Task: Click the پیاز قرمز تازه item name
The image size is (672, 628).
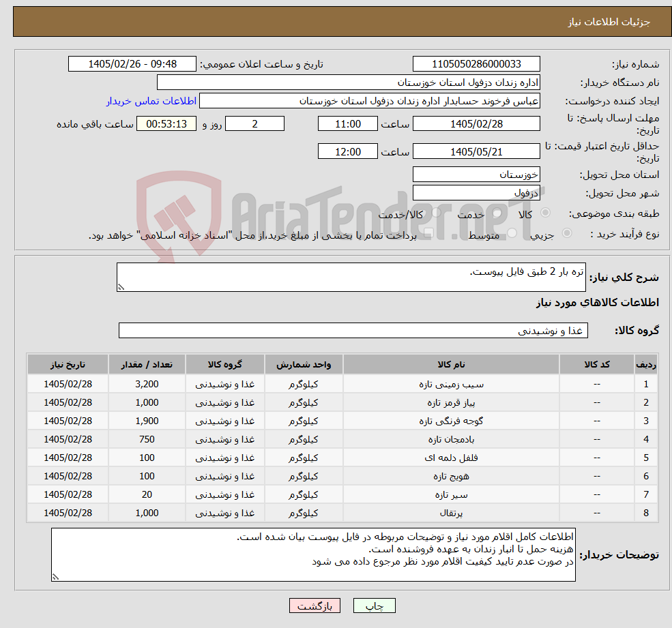Action: pyautogui.click(x=451, y=403)
